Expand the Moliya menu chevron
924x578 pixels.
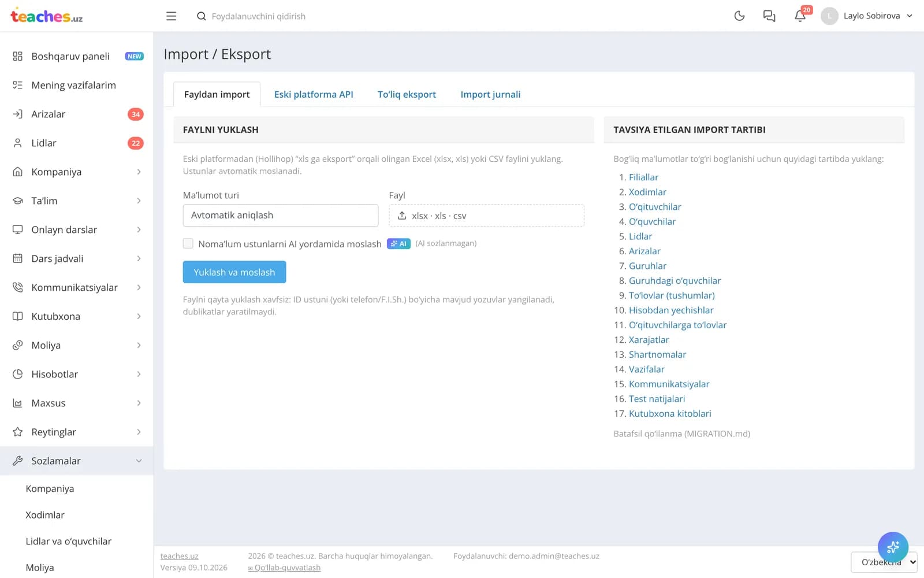(x=139, y=345)
